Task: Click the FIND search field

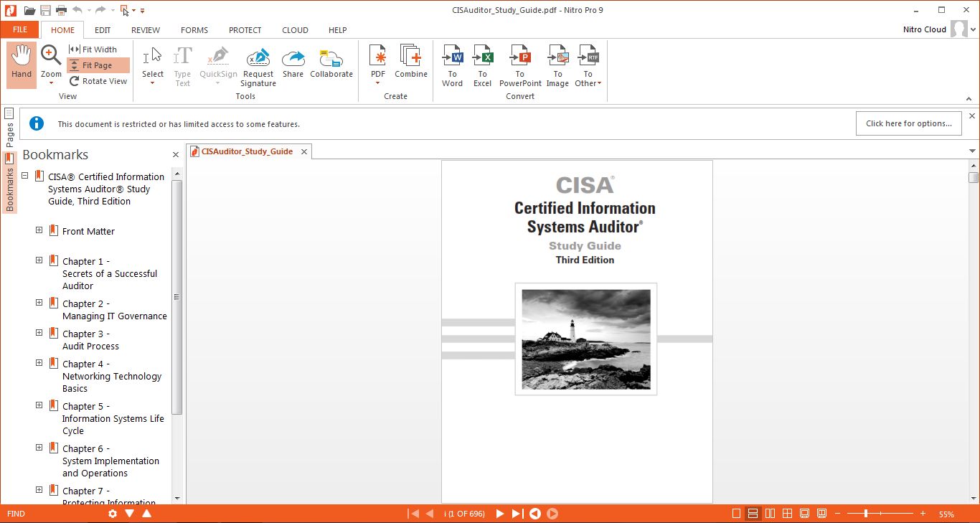Action: 55,514
